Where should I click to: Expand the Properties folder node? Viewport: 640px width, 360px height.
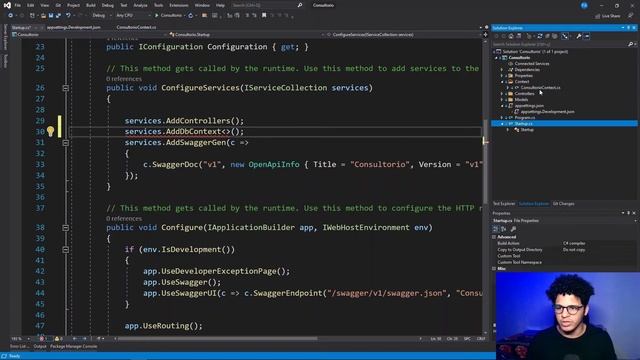click(502, 76)
